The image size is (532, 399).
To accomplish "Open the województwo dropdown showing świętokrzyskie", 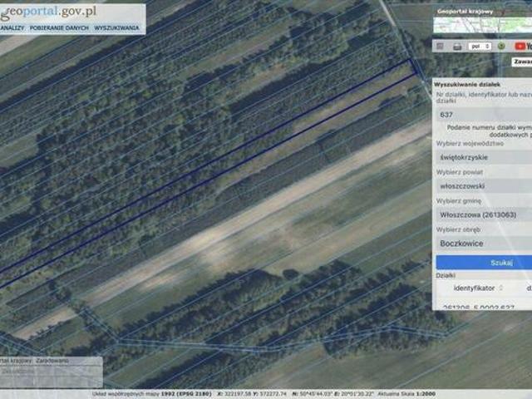I will (484, 157).
